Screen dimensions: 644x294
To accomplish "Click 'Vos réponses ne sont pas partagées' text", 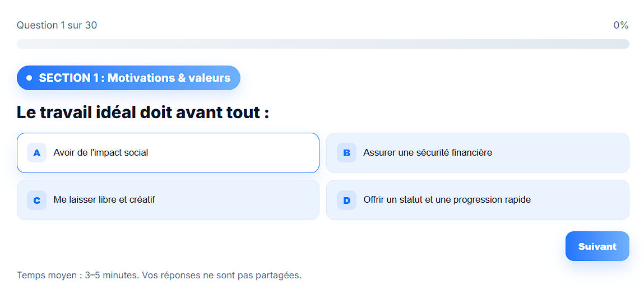I will [222, 276].
